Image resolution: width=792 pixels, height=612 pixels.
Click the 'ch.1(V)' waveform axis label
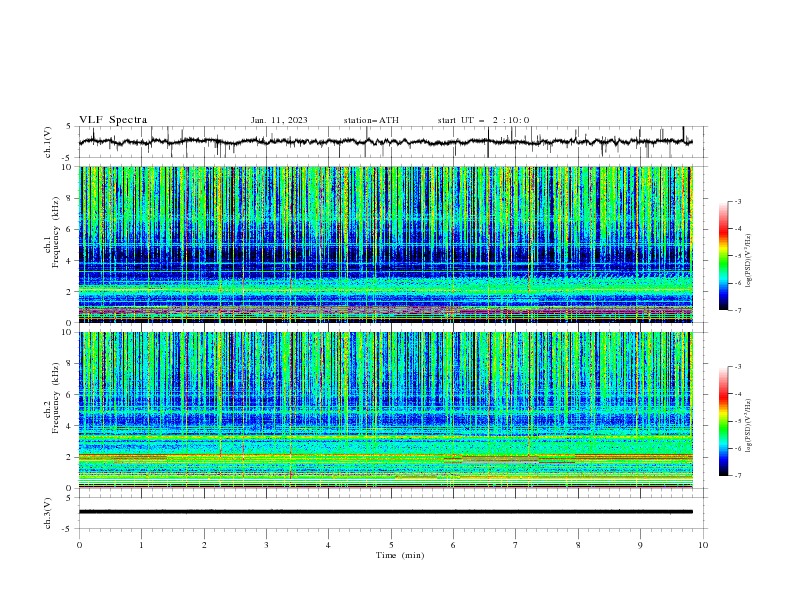coord(48,142)
